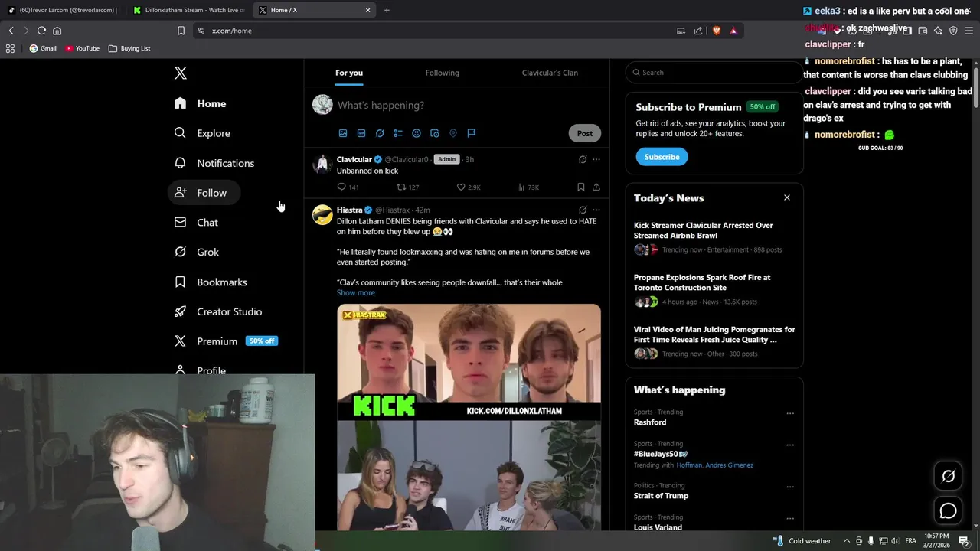Switch to Trevor Larcom TikTok browser tab
The image size is (980, 551).
click(x=63, y=10)
